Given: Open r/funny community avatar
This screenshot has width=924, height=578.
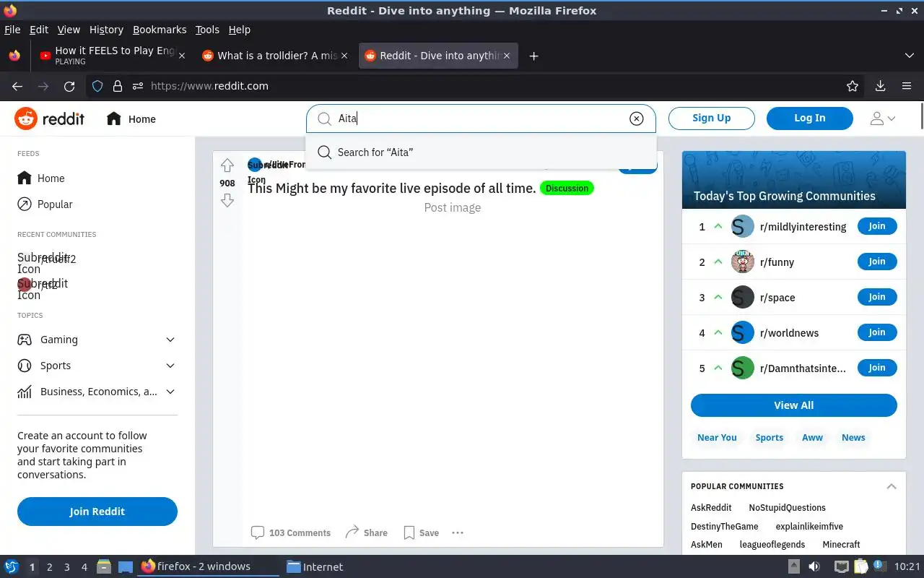Looking at the screenshot, I should (x=743, y=262).
